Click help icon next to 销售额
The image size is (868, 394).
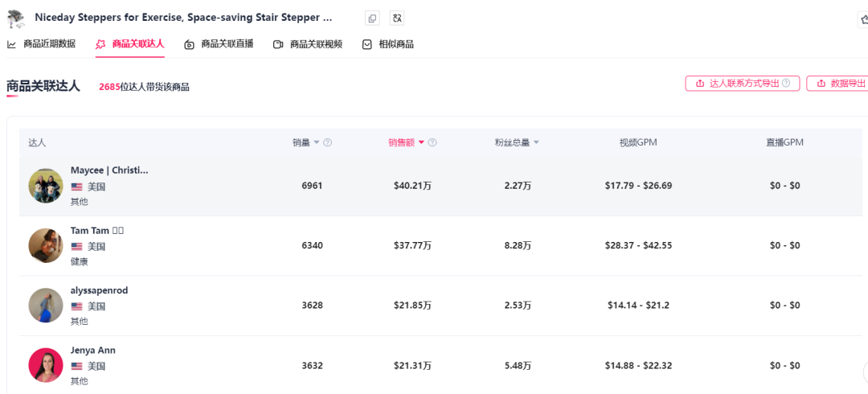(x=432, y=142)
